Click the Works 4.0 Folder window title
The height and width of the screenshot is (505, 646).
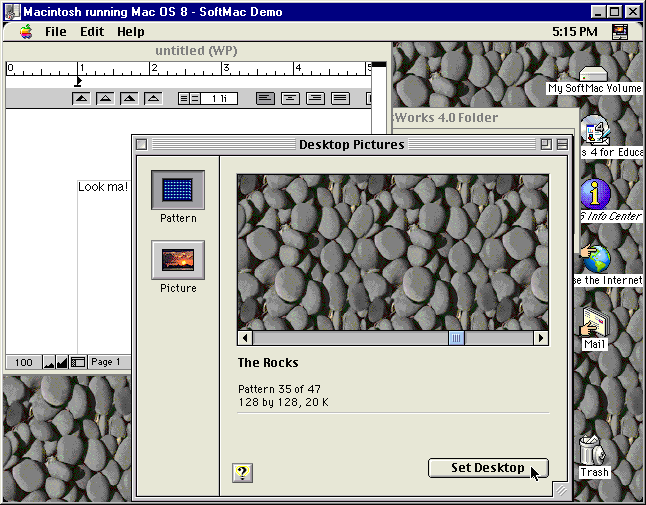[446, 118]
